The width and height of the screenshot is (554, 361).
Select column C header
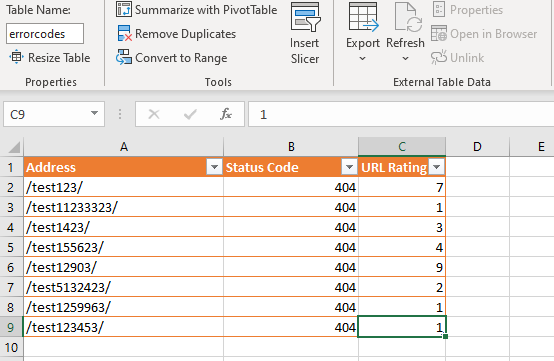tap(402, 147)
